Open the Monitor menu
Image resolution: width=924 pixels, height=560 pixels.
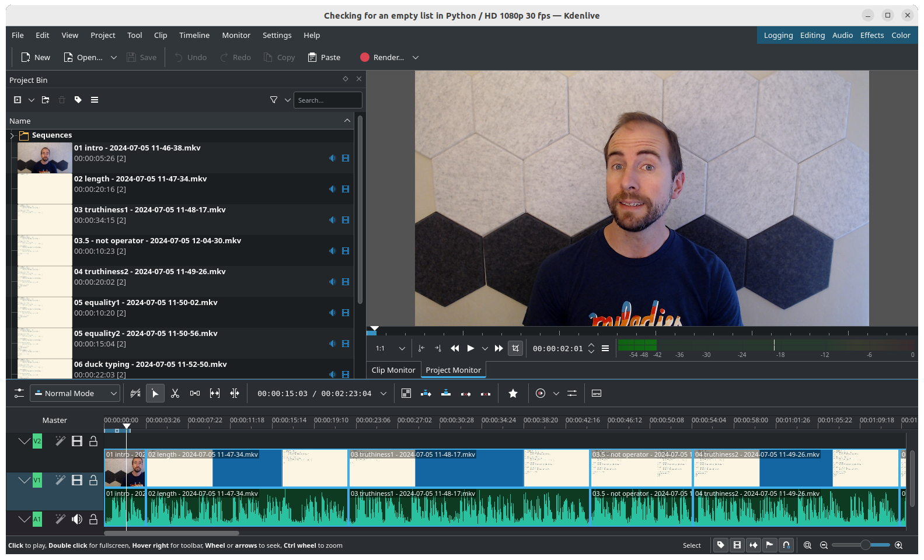tap(236, 35)
